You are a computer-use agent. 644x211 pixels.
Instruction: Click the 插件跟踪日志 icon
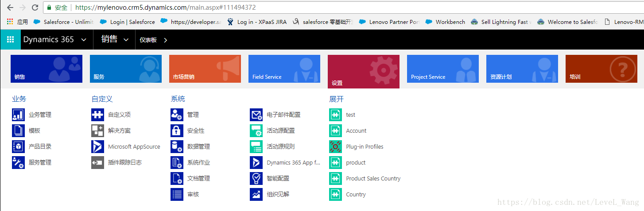(x=97, y=162)
